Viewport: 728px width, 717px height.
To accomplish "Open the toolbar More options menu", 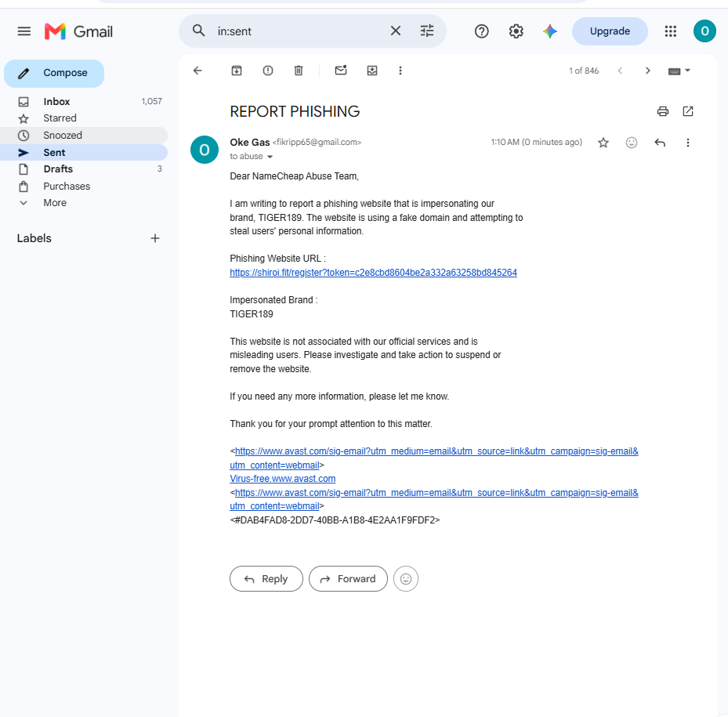I will click(400, 71).
